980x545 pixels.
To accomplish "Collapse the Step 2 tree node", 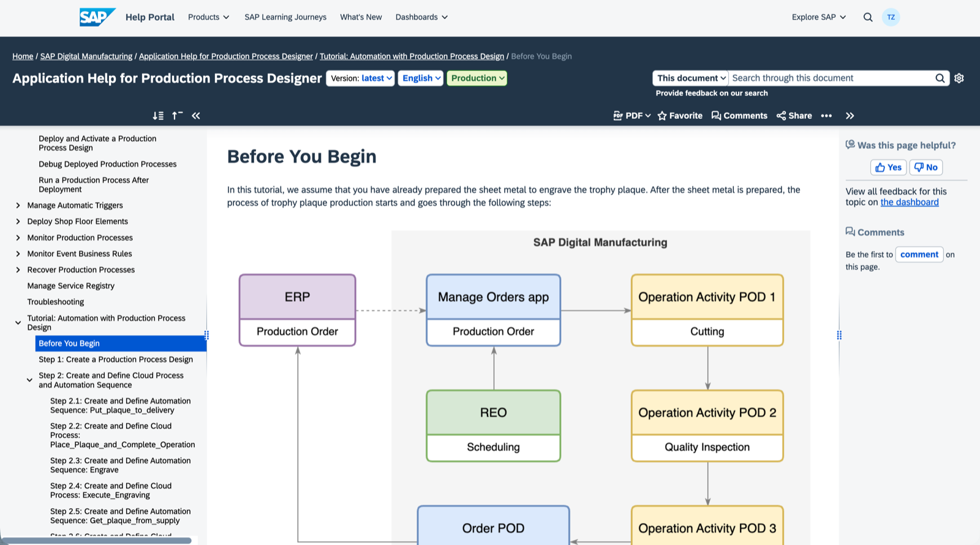I will pyautogui.click(x=29, y=380).
